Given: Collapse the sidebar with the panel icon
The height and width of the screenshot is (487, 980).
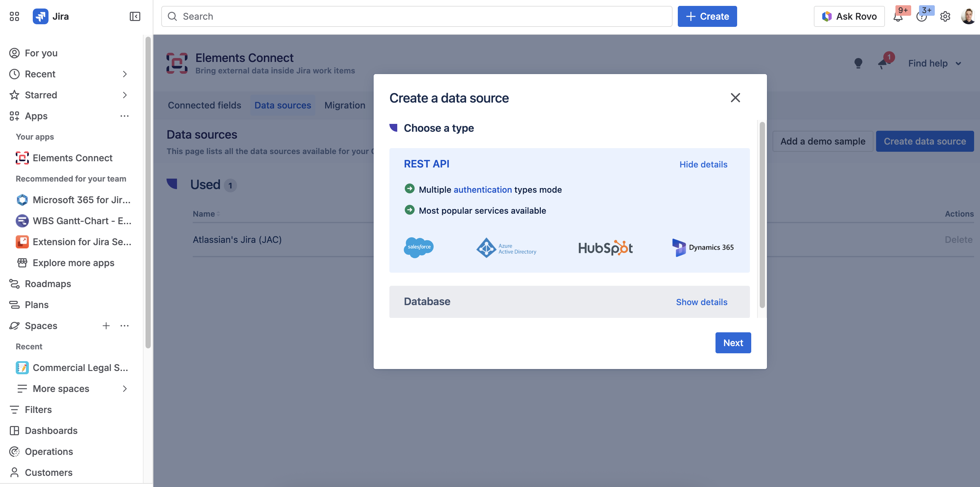Looking at the screenshot, I should pyautogui.click(x=135, y=16).
